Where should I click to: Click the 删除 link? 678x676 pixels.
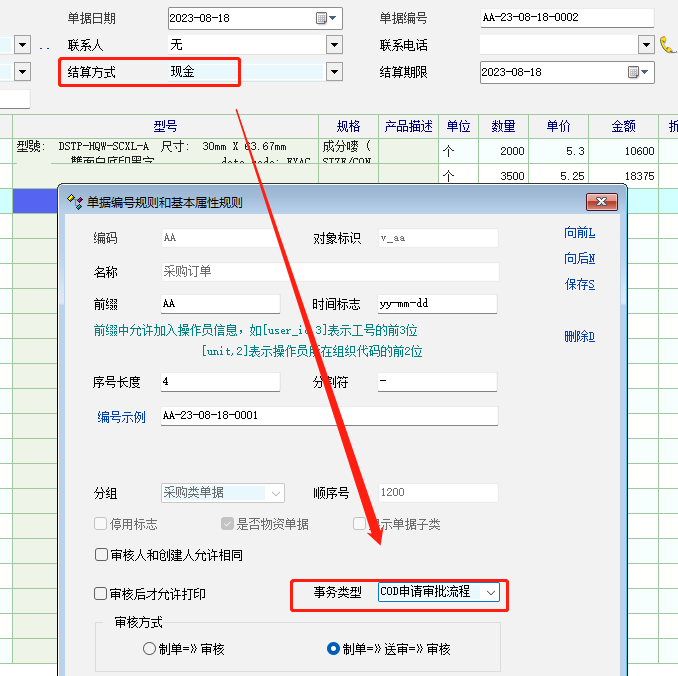(x=579, y=337)
